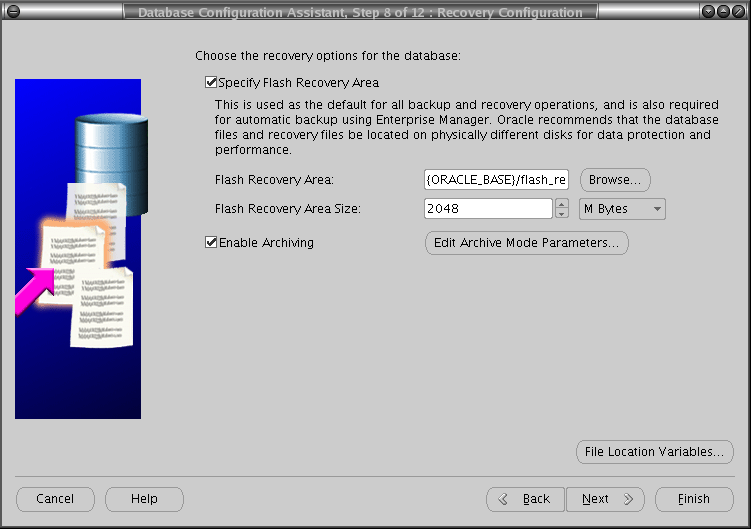Cancel the database configuration wizard

pos(55,499)
